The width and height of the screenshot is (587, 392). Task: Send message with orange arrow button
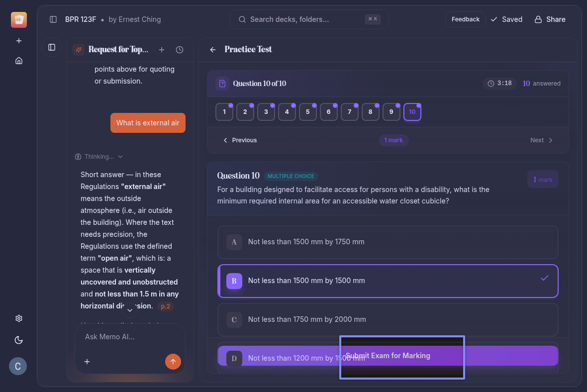coord(173,362)
